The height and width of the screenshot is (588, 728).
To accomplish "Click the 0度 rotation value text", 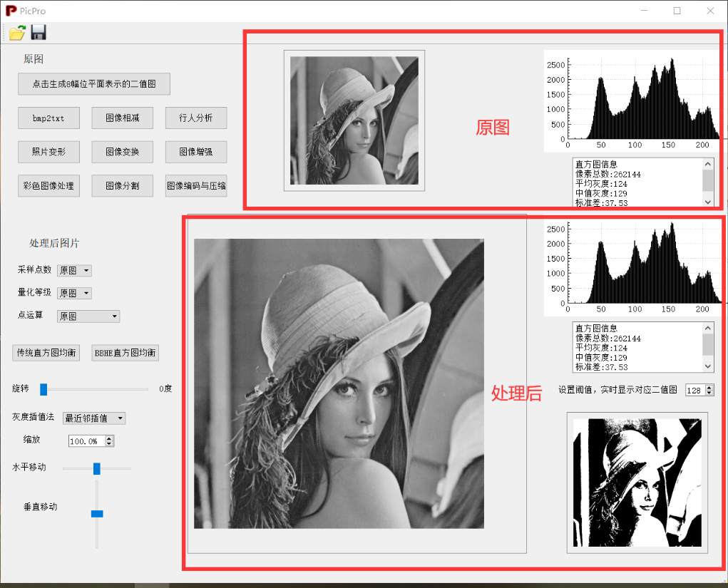I will tap(165, 389).
